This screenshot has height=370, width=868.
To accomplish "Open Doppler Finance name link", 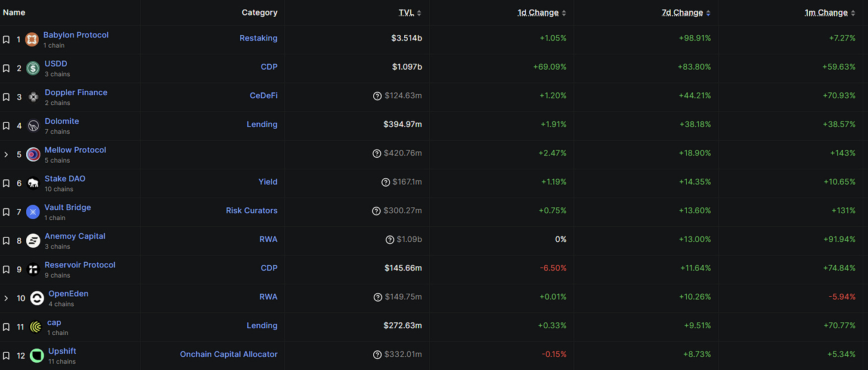I will [76, 92].
